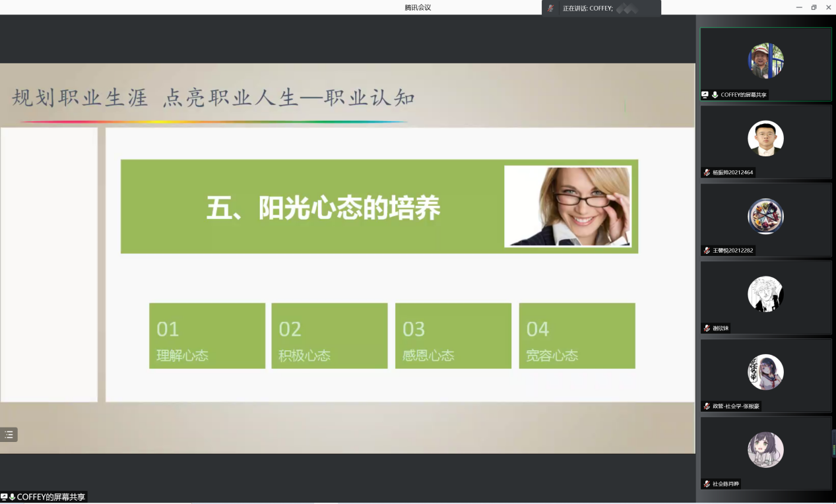The width and height of the screenshot is (836, 504).
Task: Click muted mic icon beside 杨振帅20212464
Action: 707,173
